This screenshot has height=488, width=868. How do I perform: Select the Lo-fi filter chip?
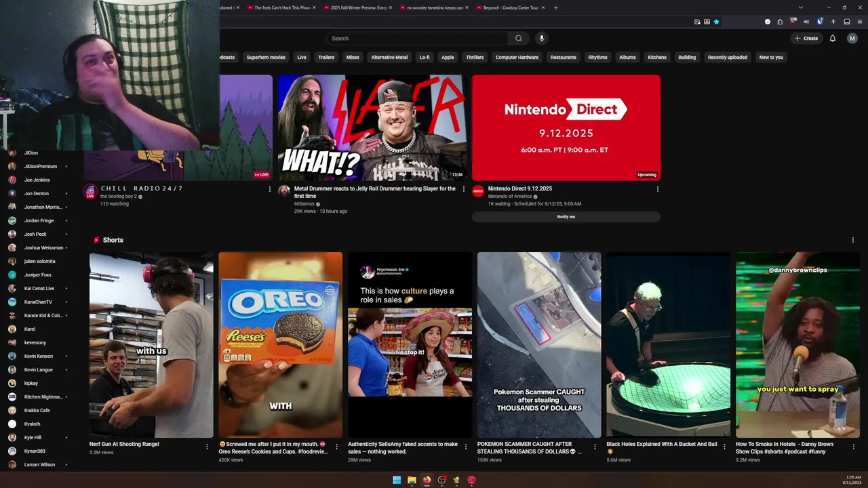tap(425, 58)
